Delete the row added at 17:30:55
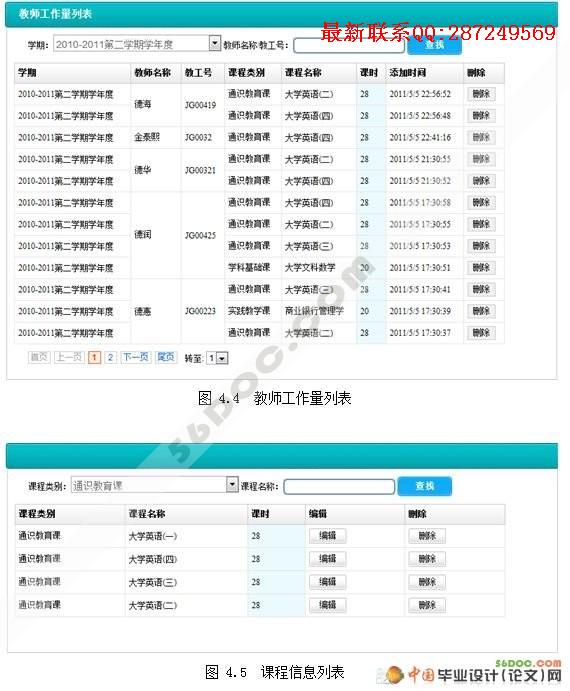Screen dimensions: 570x691 (x=481, y=224)
